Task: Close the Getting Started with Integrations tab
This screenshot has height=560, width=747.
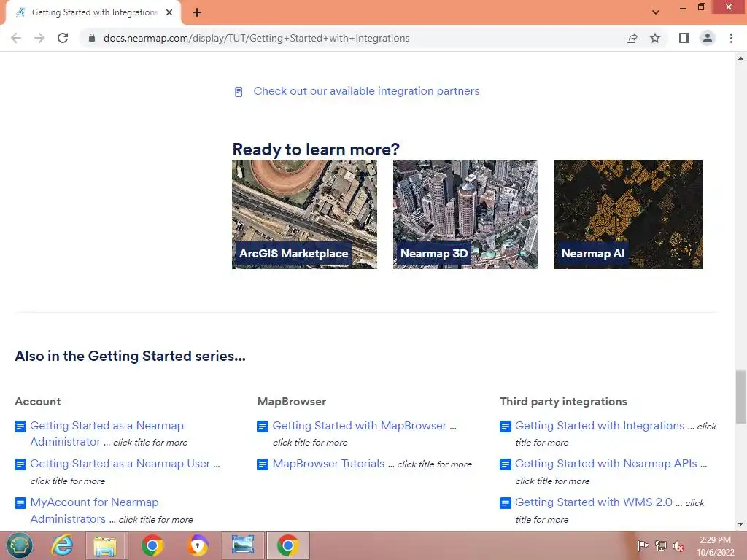Action: pos(169,12)
